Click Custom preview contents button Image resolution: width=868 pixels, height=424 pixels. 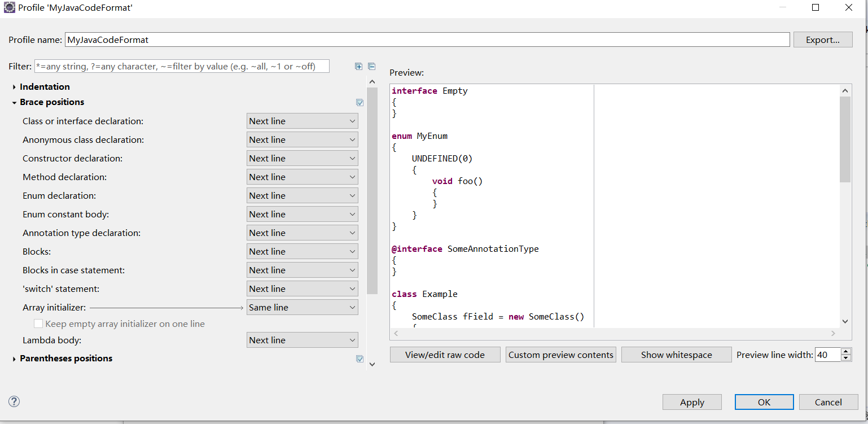coord(560,355)
